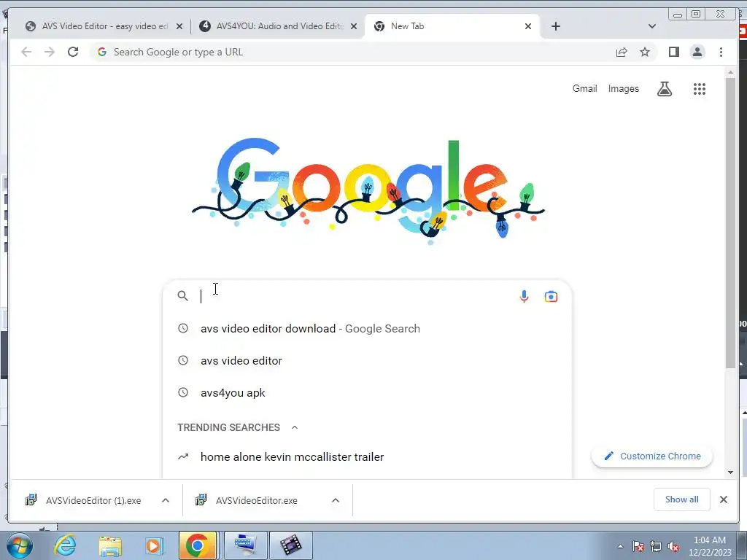Image resolution: width=747 pixels, height=560 pixels.
Task: Choose the avs4you apk suggestion
Action: (x=367, y=393)
